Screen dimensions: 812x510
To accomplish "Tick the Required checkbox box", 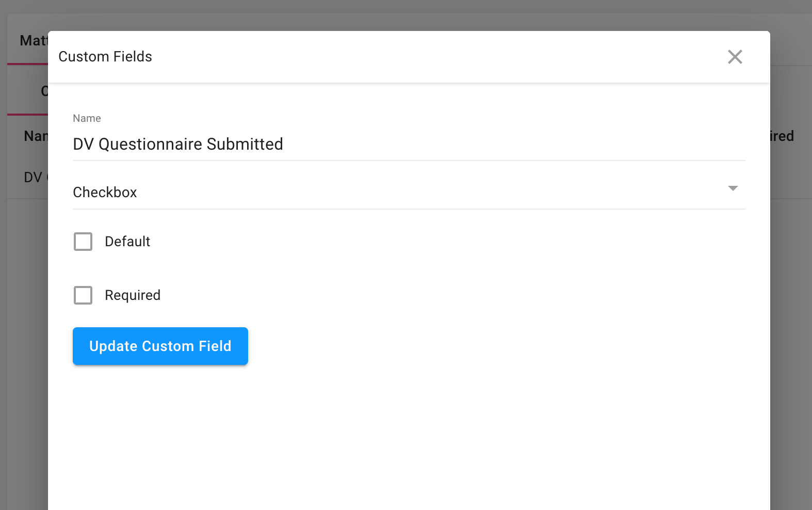I will tap(83, 295).
